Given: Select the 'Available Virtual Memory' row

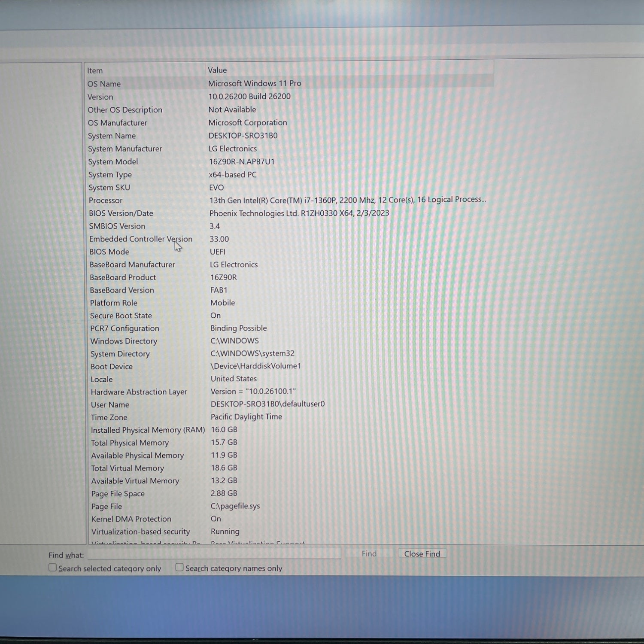Looking at the screenshot, I should coord(289,481).
